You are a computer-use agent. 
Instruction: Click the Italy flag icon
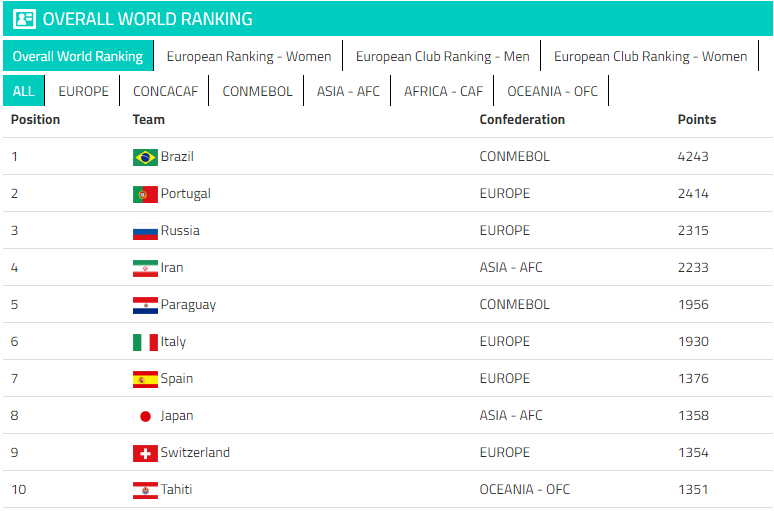point(145,342)
